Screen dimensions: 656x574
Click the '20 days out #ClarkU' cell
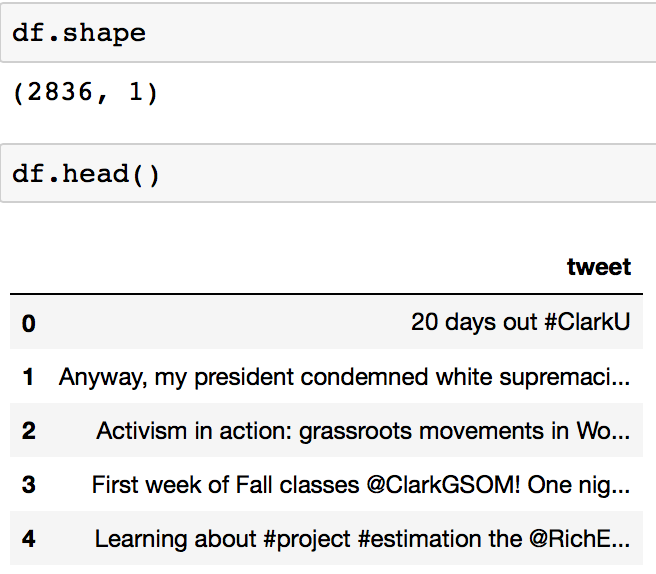pyautogui.click(x=520, y=322)
